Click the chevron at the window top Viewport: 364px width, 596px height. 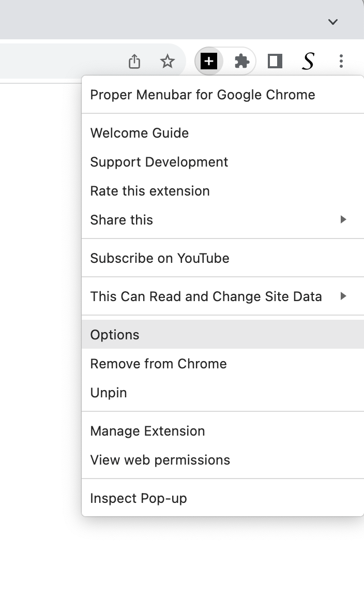click(332, 22)
